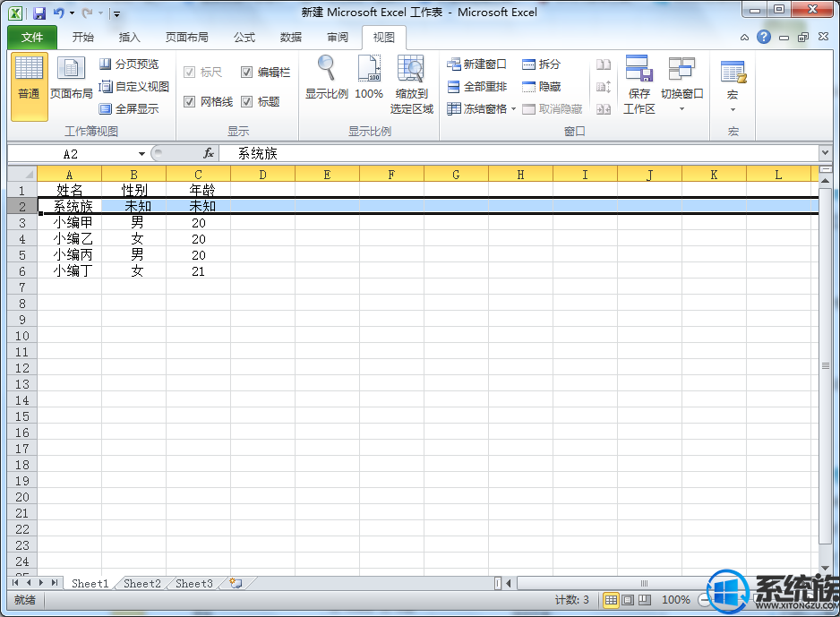Switch to the 公式 Formulas tab
The image size is (840, 617).
click(x=244, y=38)
